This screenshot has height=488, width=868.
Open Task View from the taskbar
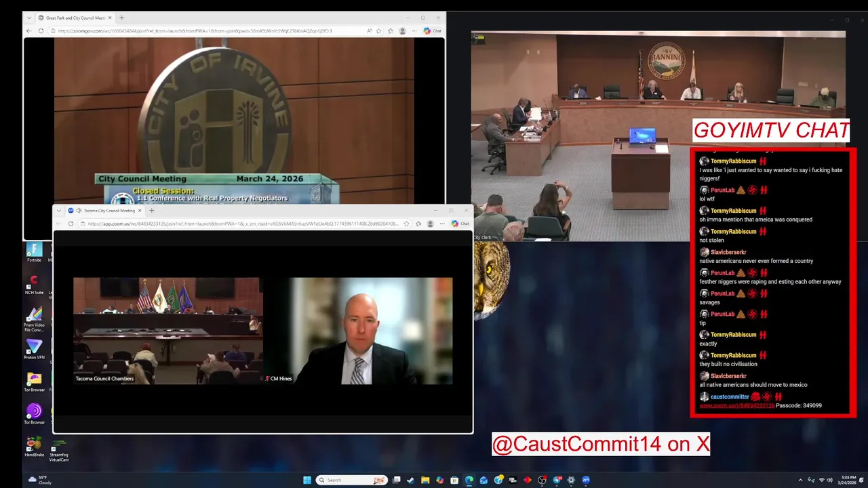point(397,480)
